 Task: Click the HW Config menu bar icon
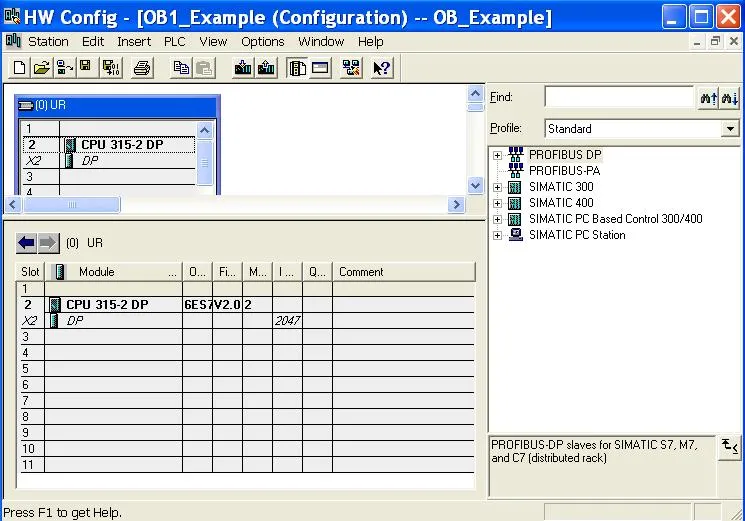(13, 41)
